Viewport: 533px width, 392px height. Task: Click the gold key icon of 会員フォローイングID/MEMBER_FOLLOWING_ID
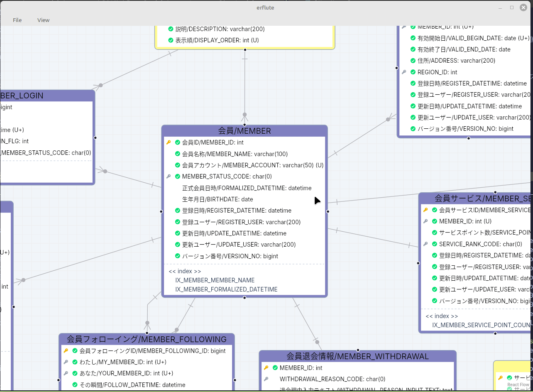66,351
